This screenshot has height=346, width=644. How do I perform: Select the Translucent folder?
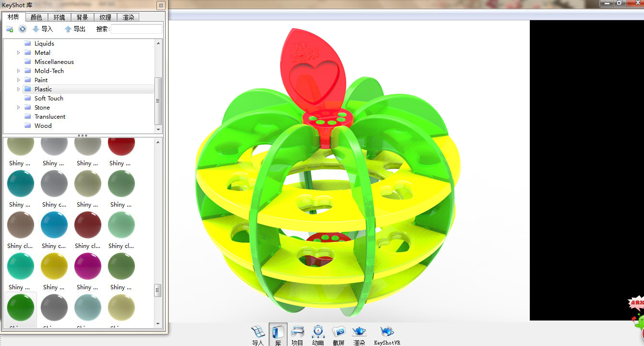pos(50,117)
